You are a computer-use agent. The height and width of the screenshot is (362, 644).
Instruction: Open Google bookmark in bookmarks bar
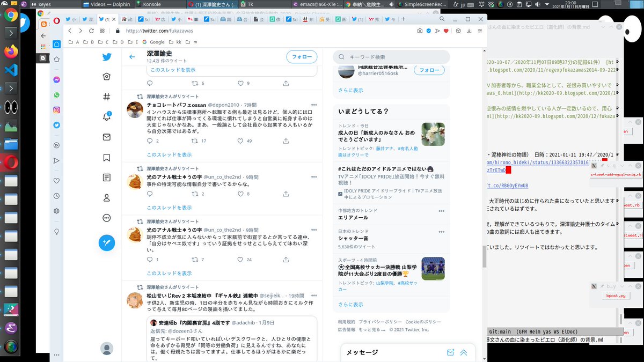[x=153, y=42]
